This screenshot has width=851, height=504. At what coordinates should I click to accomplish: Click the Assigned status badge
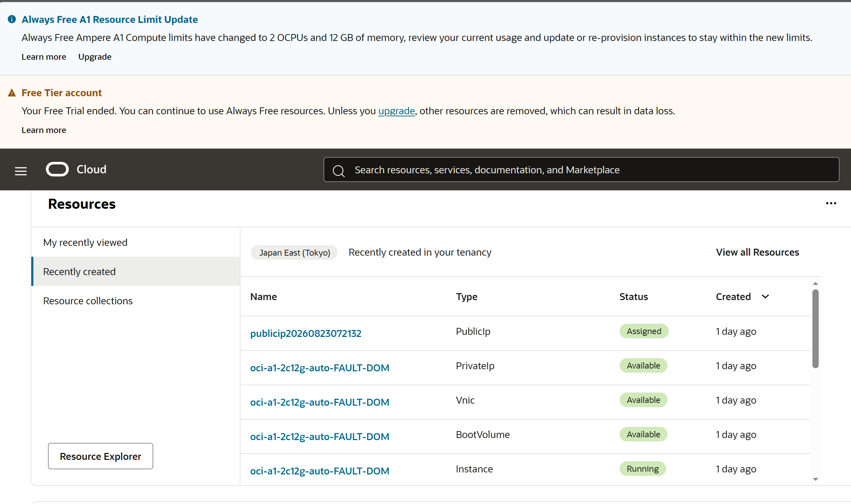[644, 331]
